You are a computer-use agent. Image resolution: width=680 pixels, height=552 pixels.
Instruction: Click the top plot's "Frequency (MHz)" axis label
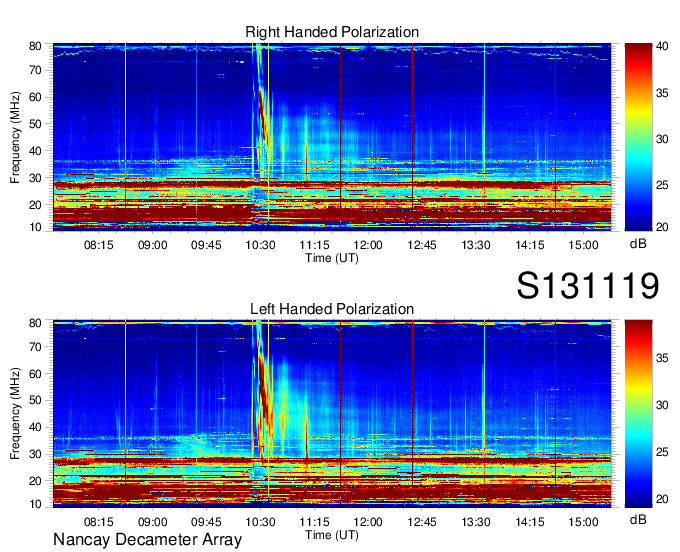click(x=15, y=137)
